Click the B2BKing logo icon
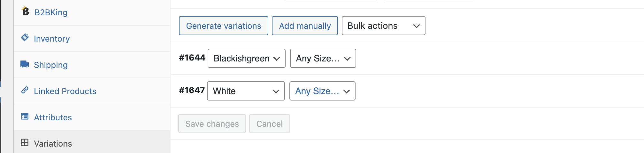 pos(25,11)
